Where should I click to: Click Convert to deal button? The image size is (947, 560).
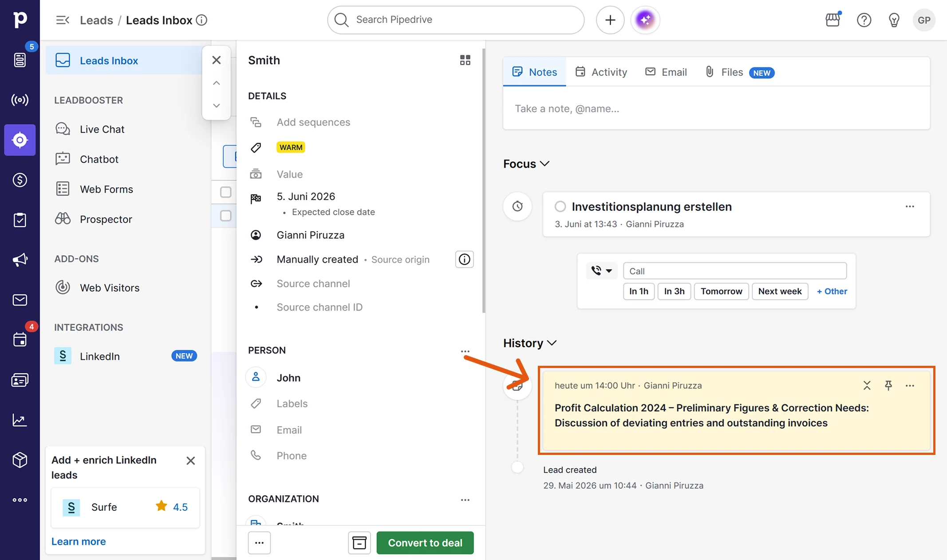pyautogui.click(x=425, y=543)
